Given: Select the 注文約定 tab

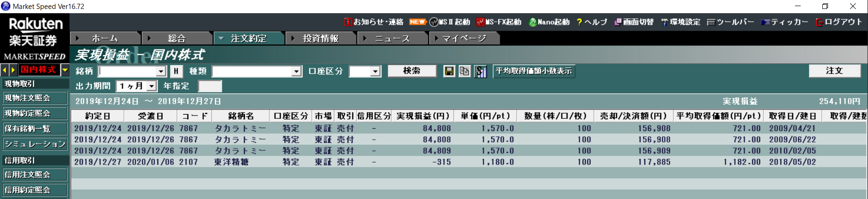Looking at the screenshot, I should click(249, 39).
